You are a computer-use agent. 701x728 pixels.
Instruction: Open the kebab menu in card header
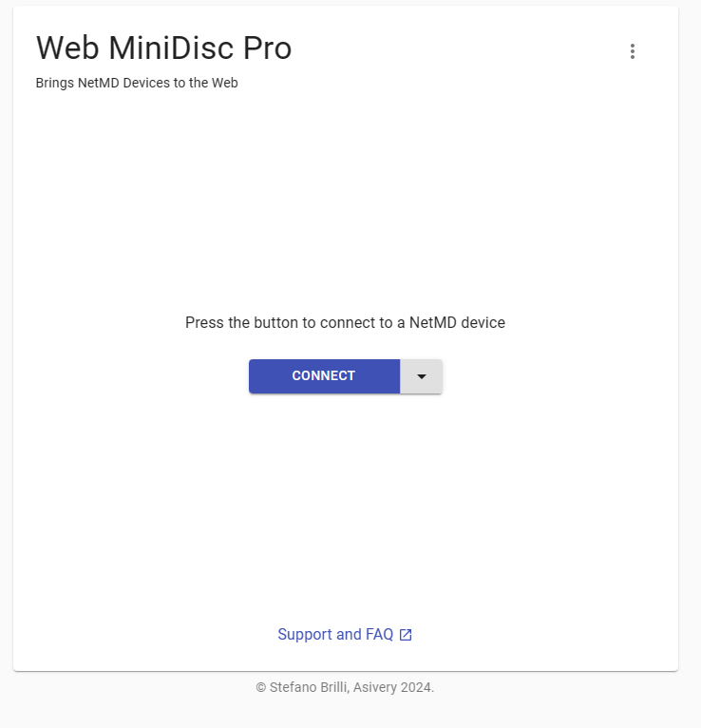tap(633, 51)
